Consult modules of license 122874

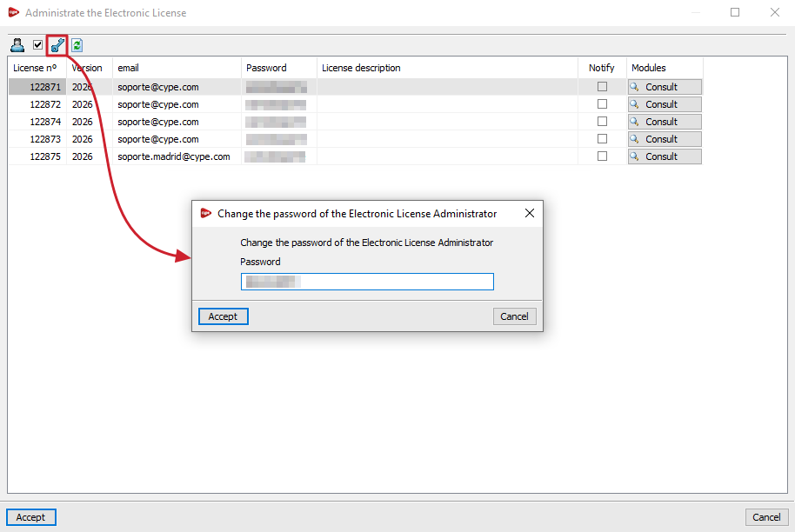point(665,122)
